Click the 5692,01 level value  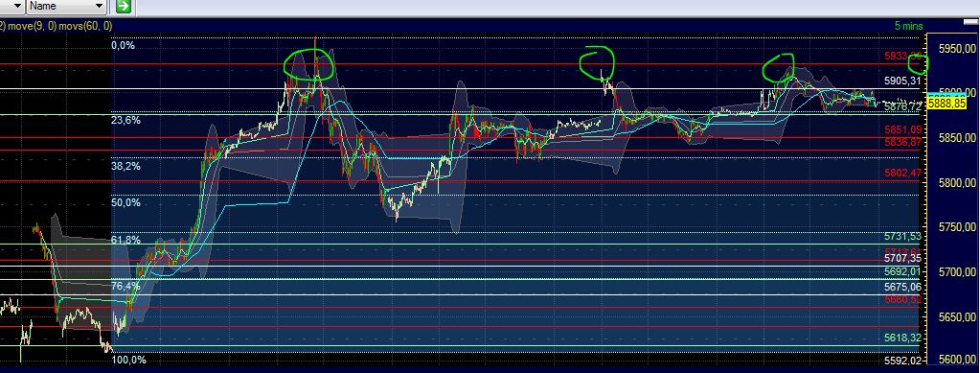click(902, 271)
